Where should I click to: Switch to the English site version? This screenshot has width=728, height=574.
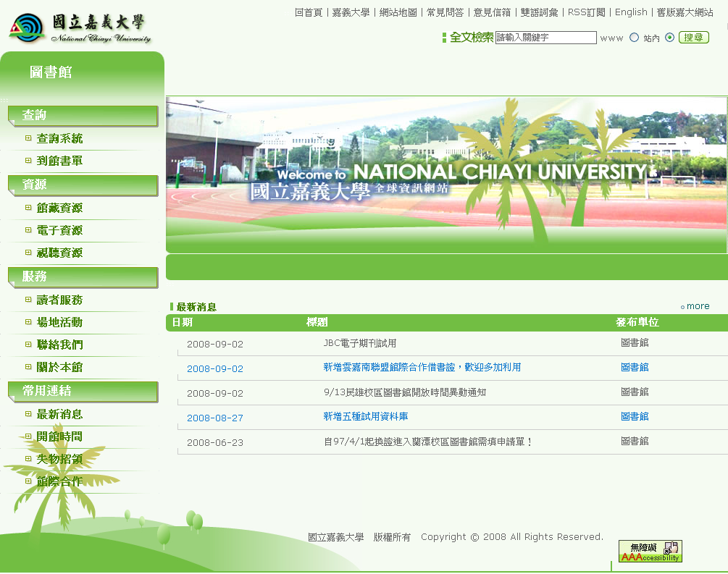tap(631, 12)
